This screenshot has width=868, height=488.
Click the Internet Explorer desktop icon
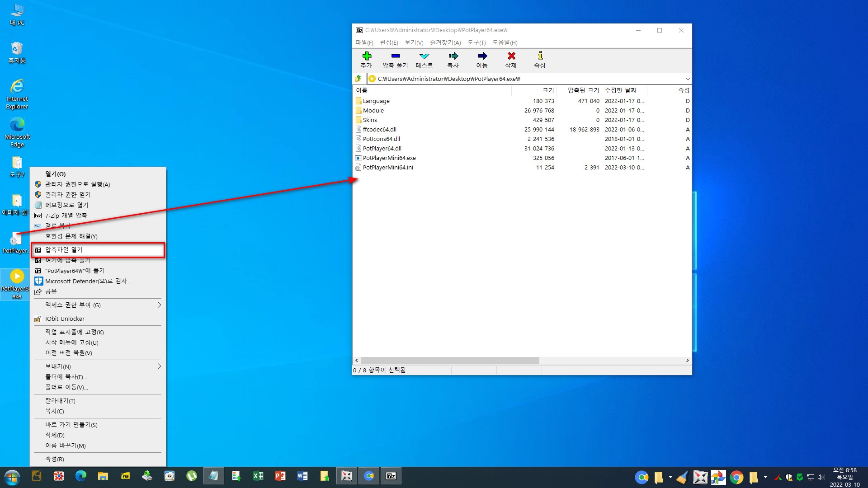click(x=17, y=94)
